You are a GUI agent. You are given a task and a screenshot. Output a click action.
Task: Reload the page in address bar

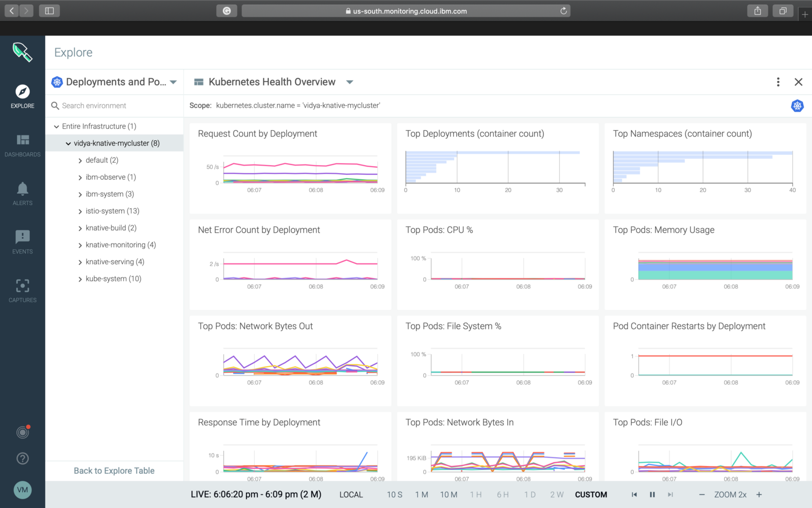pos(563,11)
